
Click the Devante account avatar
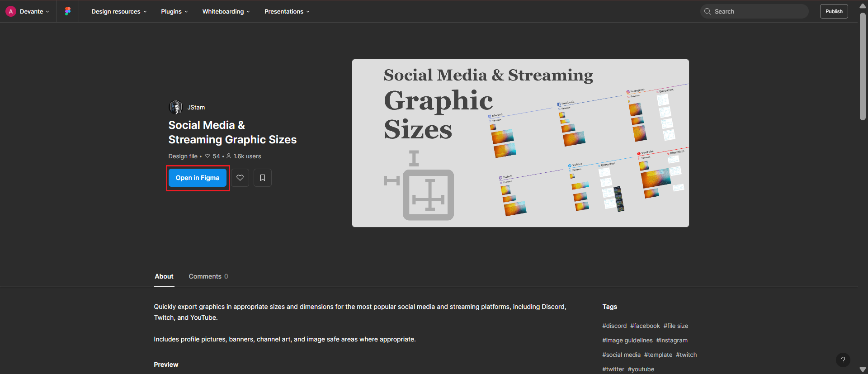(x=11, y=11)
